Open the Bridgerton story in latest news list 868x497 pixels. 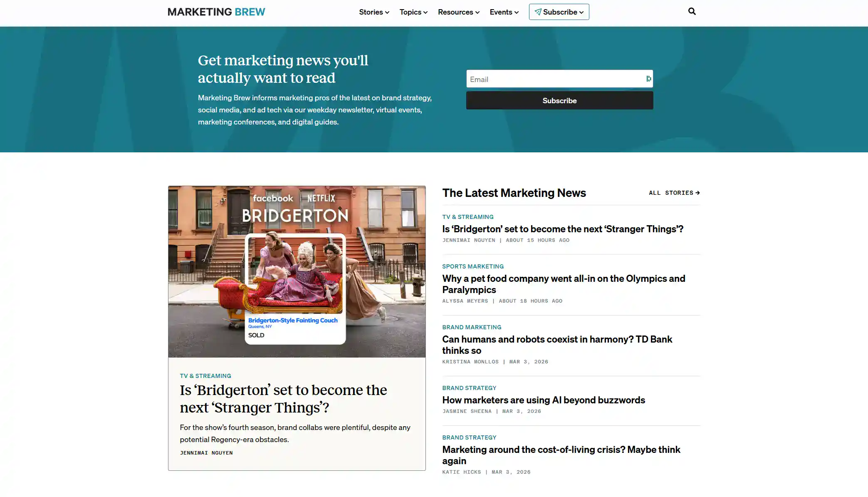point(563,229)
